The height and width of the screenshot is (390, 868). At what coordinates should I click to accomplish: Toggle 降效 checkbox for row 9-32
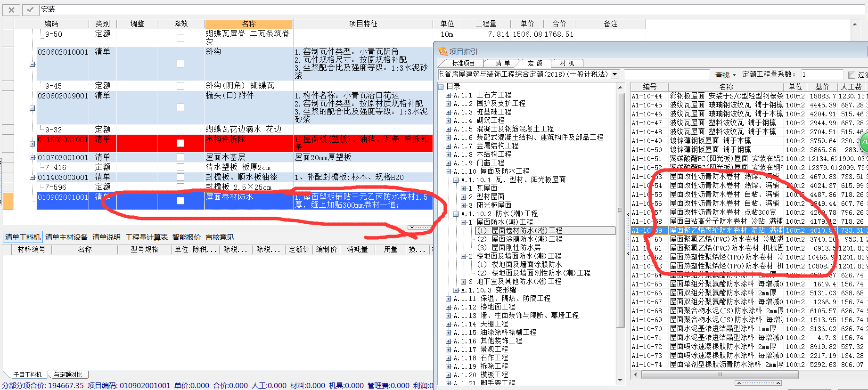180,130
